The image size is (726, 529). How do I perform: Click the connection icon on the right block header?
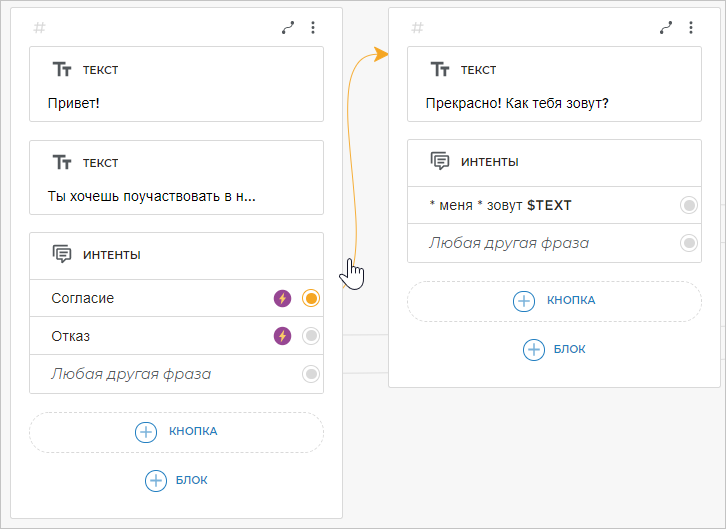click(x=666, y=28)
